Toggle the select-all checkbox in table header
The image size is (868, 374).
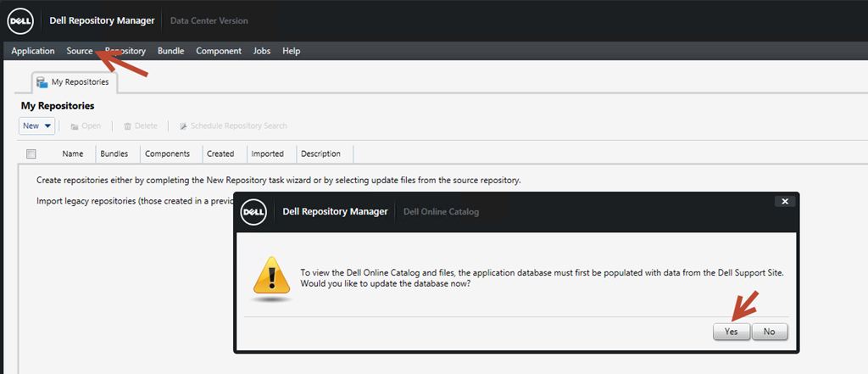pyautogui.click(x=31, y=154)
